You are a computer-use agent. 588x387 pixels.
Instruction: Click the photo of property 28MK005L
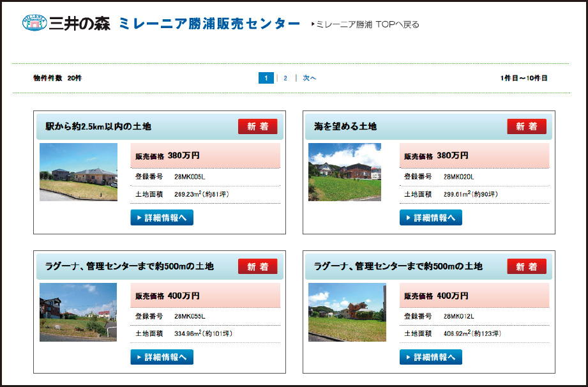(x=79, y=172)
